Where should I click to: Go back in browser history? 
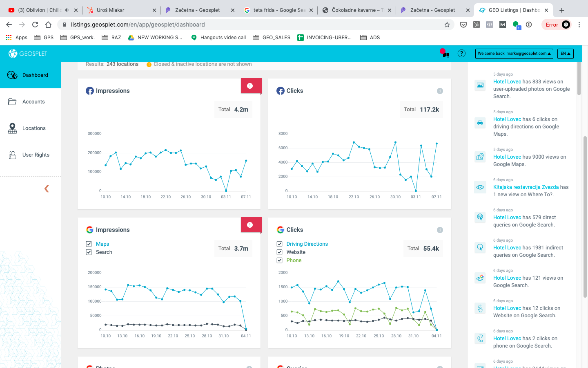9,25
